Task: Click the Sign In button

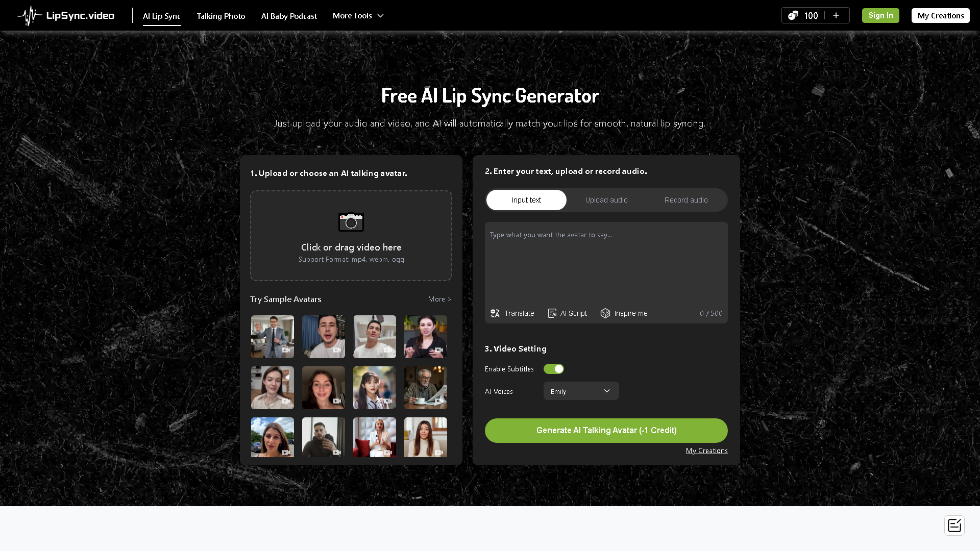Action: (880, 15)
